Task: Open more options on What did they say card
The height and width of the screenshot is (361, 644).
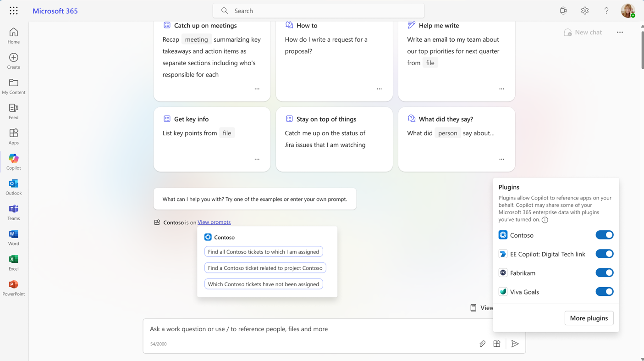Action: [502, 159]
